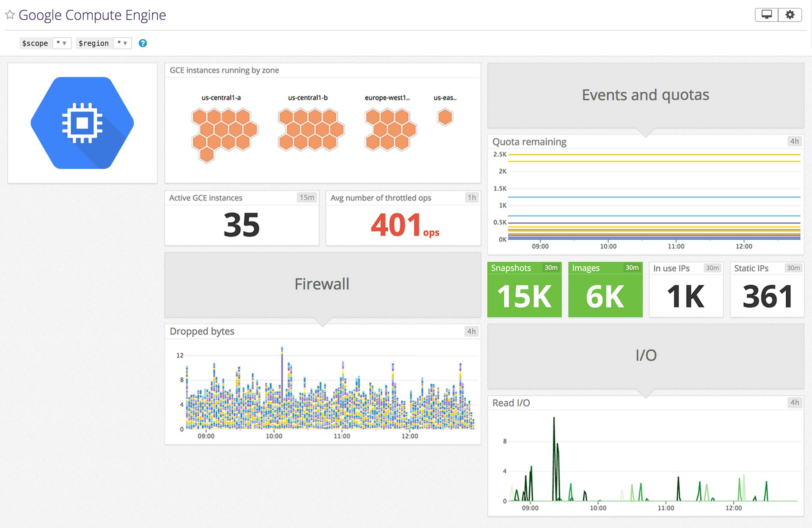Click the blue 1.25K line in Quota remaining

click(654, 197)
